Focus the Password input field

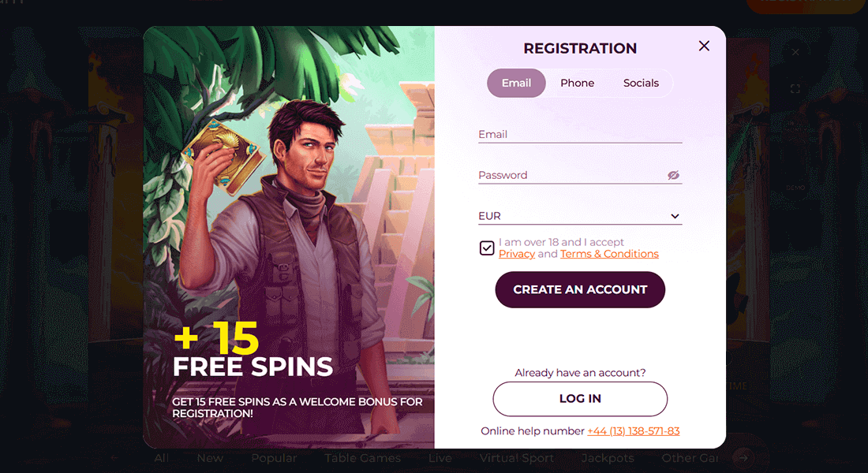568,176
